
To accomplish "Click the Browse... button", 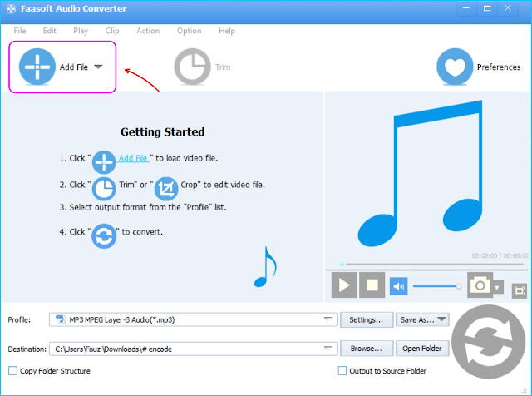I will pyautogui.click(x=367, y=349).
